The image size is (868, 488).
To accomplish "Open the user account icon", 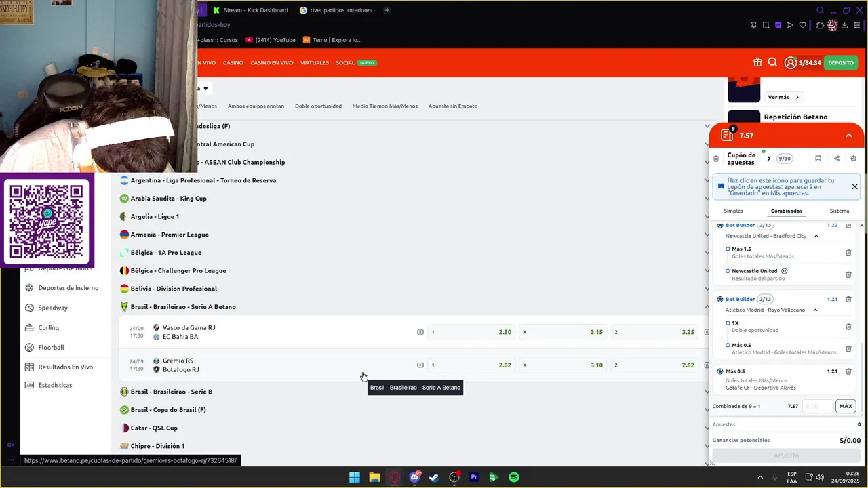I will click(x=790, y=62).
